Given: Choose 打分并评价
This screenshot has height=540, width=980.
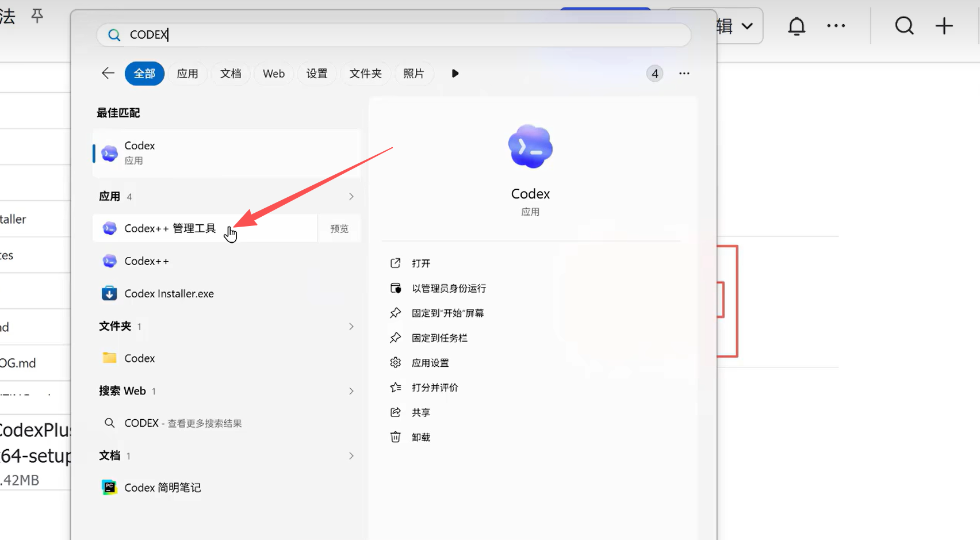Looking at the screenshot, I should (x=435, y=388).
